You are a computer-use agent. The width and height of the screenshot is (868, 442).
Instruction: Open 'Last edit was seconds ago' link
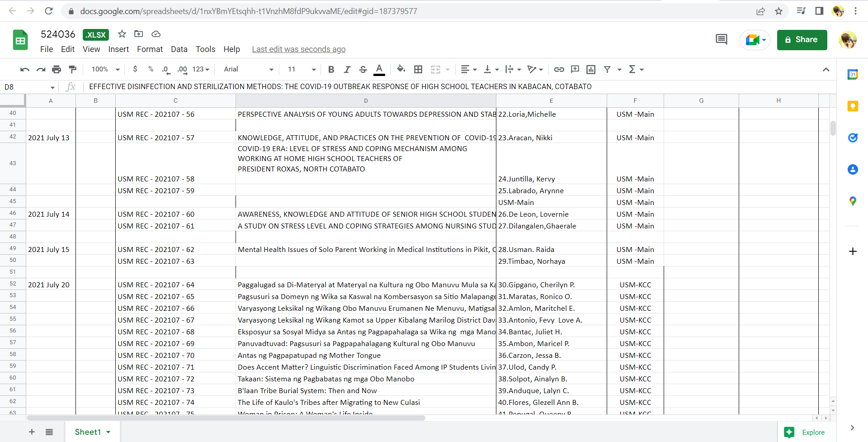[x=299, y=49]
